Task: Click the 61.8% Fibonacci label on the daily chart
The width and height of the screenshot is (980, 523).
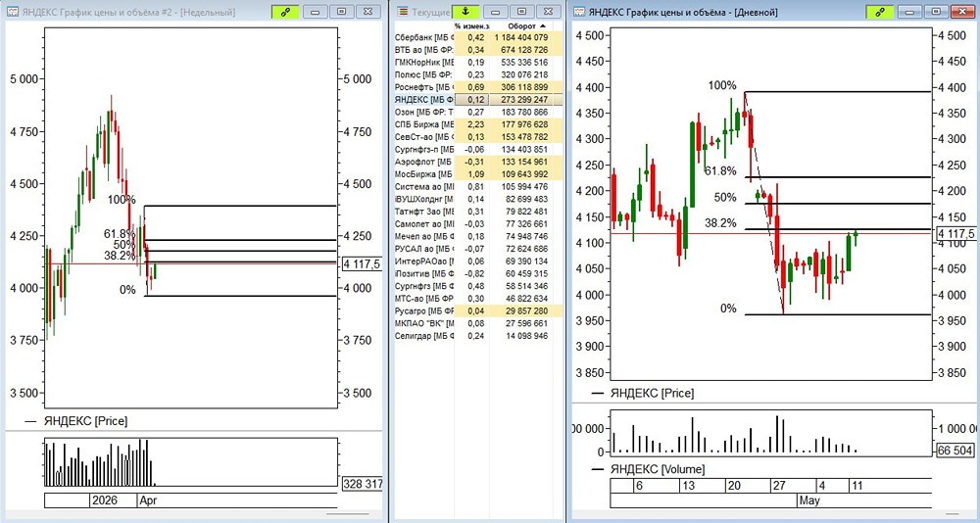Action: point(720,171)
